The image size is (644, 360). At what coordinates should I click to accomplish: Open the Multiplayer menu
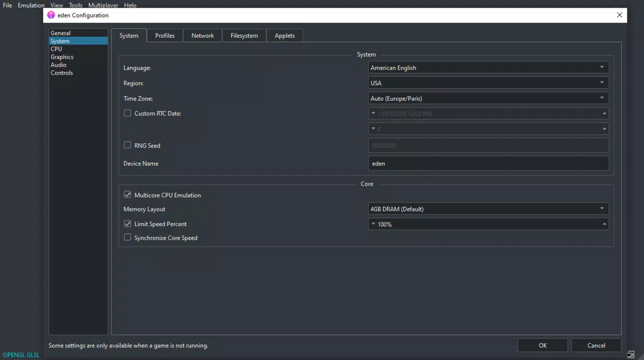click(x=103, y=5)
